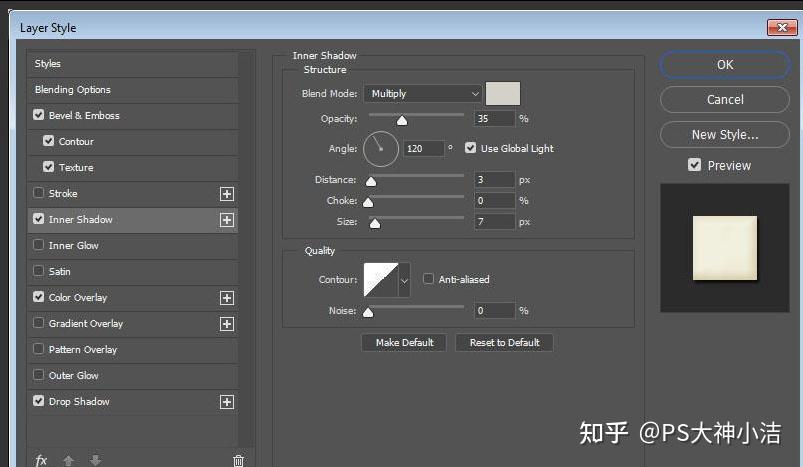
Task: Click the Size slider handle
Action: (375, 223)
